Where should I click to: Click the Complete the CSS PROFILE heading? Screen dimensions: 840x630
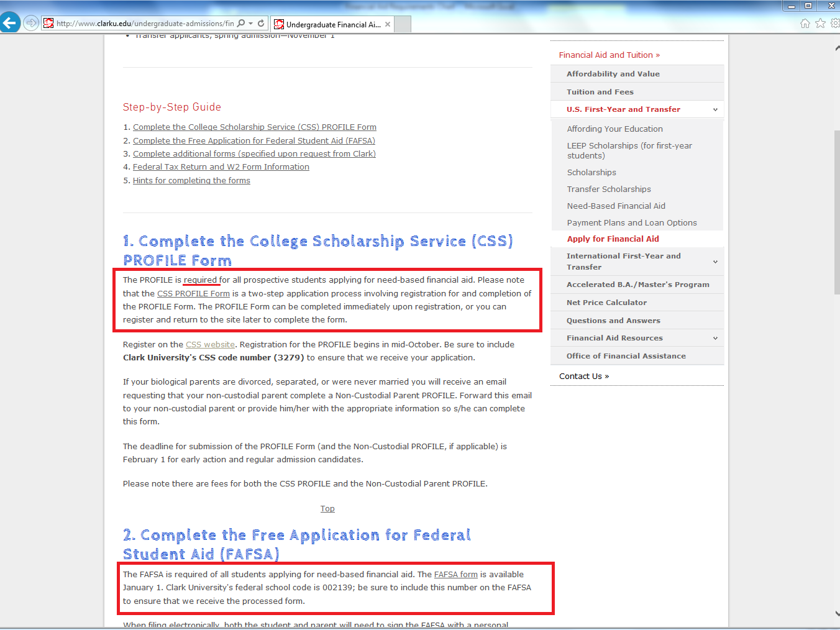point(318,250)
